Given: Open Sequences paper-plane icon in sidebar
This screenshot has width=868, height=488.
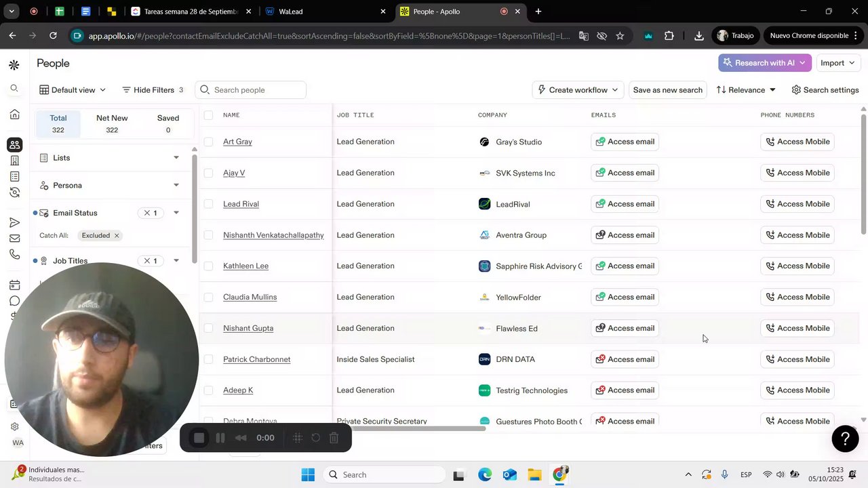Looking at the screenshot, I should pos(14,222).
